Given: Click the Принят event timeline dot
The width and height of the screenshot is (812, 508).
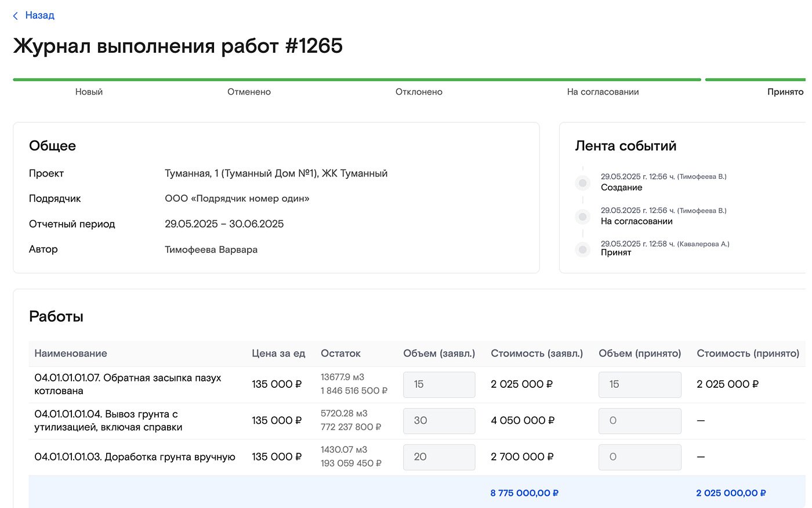Looking at the screenshot, I should (583, 250).
